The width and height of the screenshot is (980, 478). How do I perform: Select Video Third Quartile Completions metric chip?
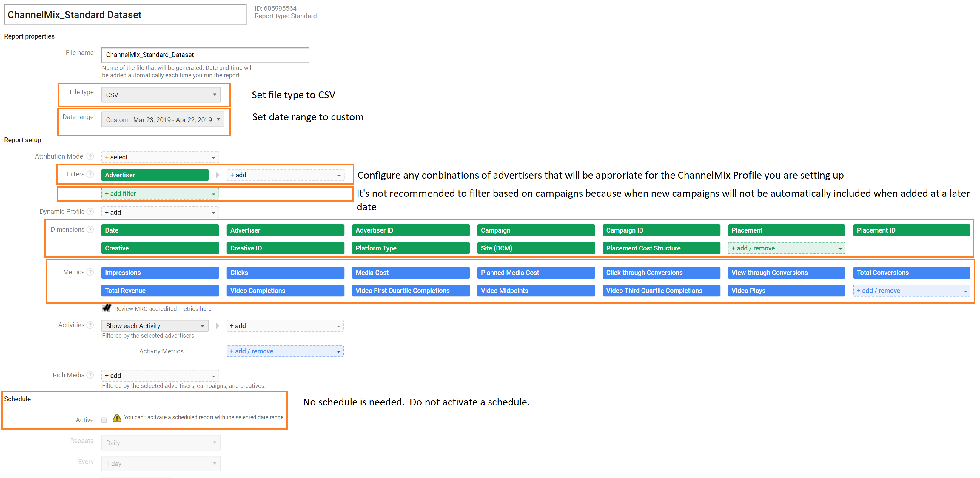[x=661, y=291]
